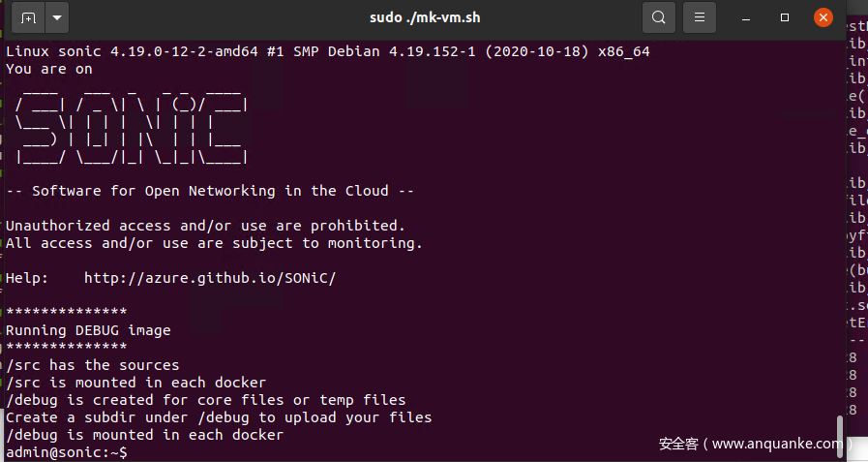Click the 'Linux sonic 4.19.0' kernel line
The width and height of the screenshot is (868, 462).
point(327,51)
